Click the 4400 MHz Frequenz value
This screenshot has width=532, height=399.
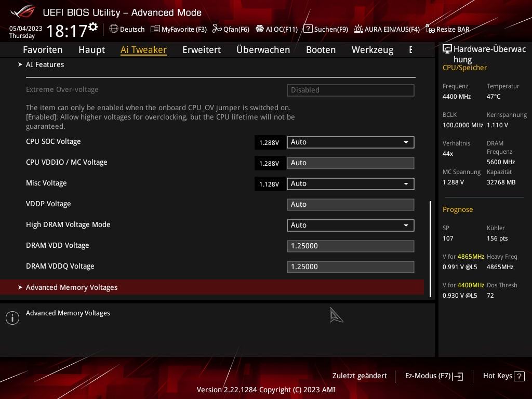pyautogui.click(x=456, y=97)
